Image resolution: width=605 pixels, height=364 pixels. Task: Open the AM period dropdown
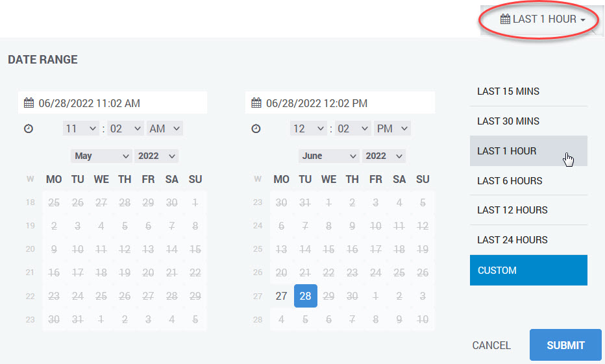[165, 128]
